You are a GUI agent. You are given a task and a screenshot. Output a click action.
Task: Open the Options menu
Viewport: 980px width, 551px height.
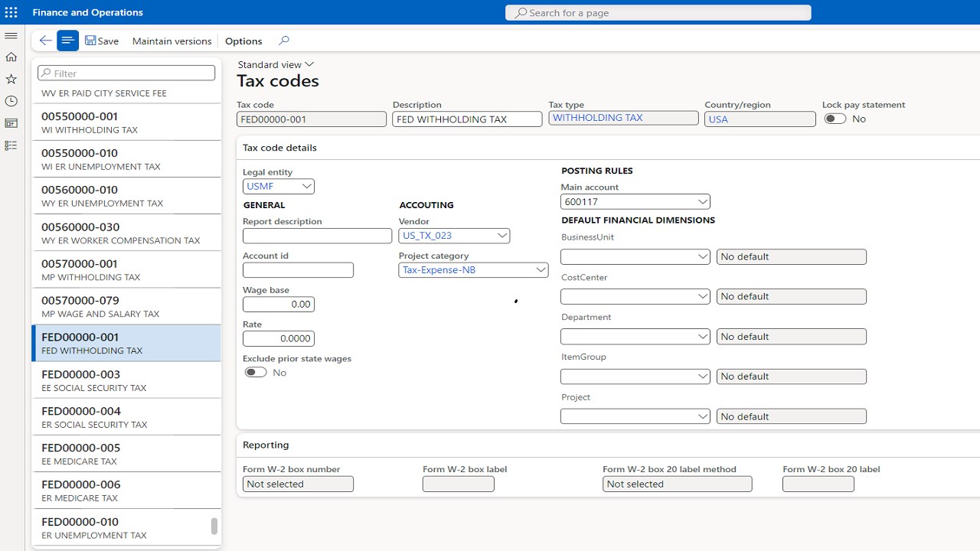tap(243, 41)
